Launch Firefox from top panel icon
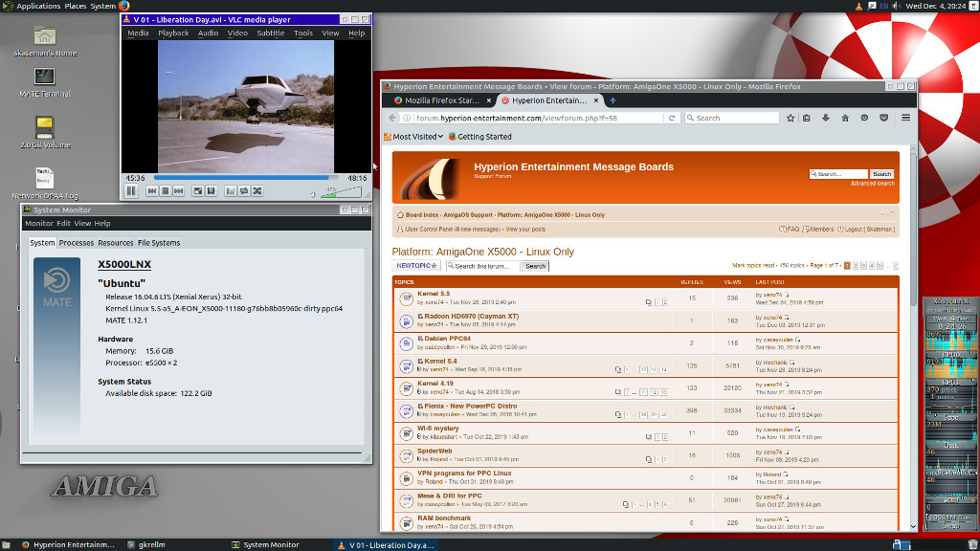Viewport: 980px width, 551px height. point(124,7)
